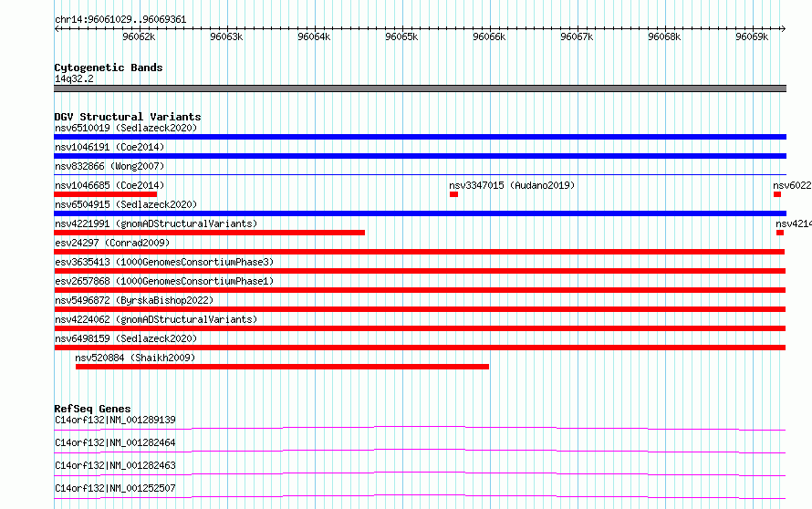The width and height of the screenshot is (812, 509).
Task: Click the nsv6510019 (Sedlazeck2020) blue variant bar
Action: click(420, 137)
